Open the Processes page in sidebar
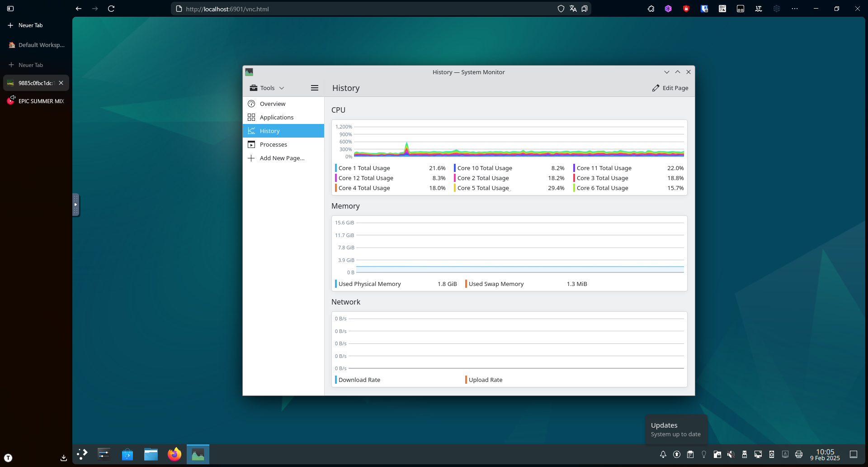This screenshot has height=467, width=868. [283, 144]
